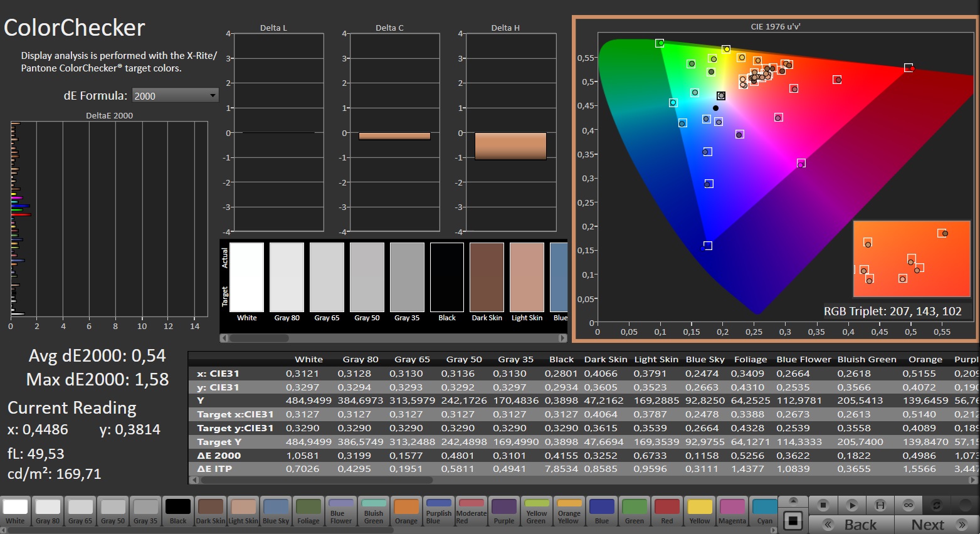This screenshot has width=980, height=534.
Task: Click right arrow of swatch preview scrollbar
Action: (562, 338)
